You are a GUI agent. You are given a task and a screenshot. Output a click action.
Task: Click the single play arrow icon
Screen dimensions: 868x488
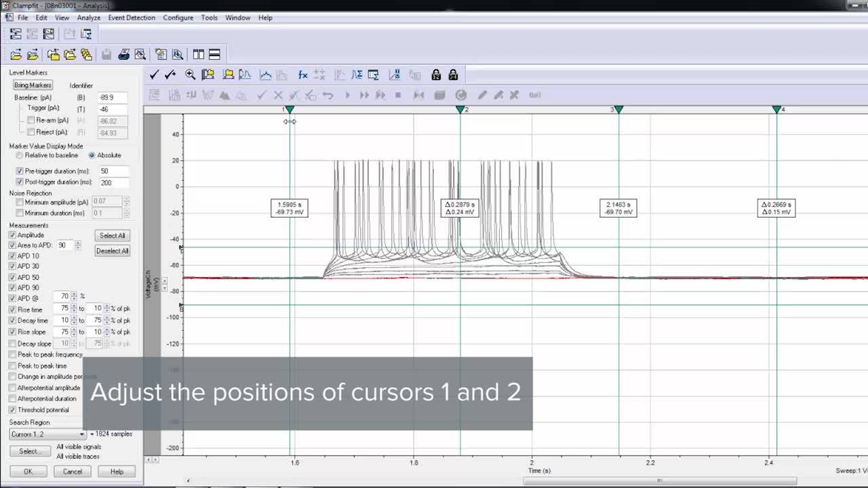tap(348, 95)
